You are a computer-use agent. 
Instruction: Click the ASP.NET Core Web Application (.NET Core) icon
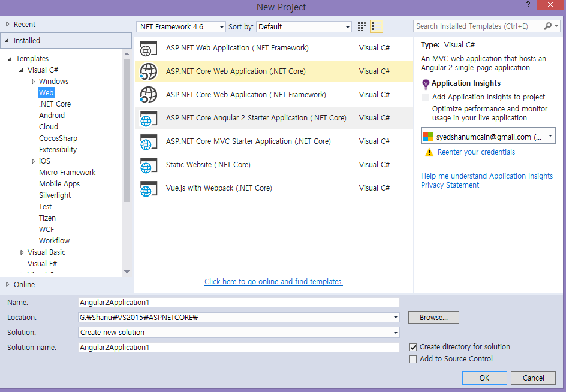(x=148, y=71)
